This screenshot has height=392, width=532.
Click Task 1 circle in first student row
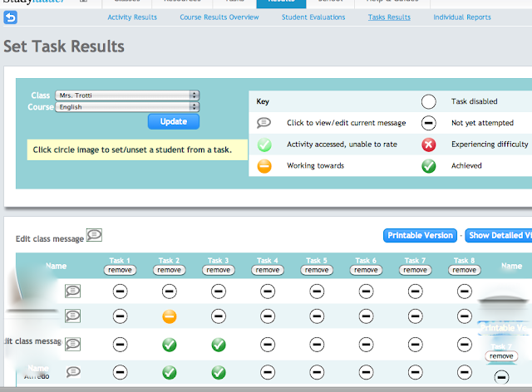point(120,292)
